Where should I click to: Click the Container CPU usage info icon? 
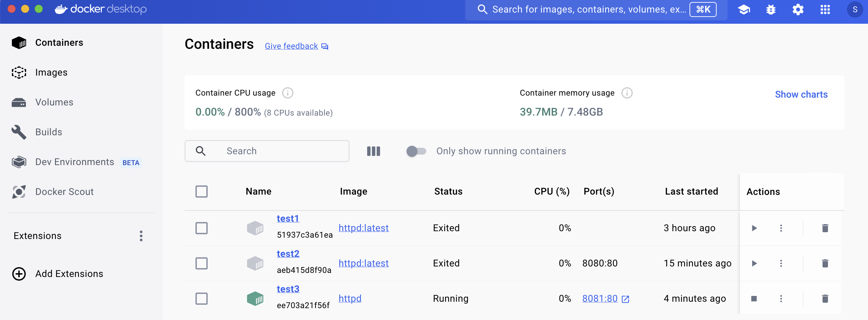click(288, 93)
